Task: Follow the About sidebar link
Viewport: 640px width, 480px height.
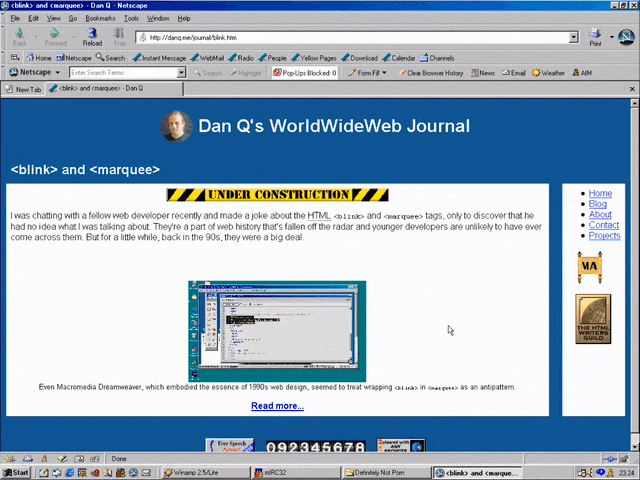Action: [x=600, y=214]
